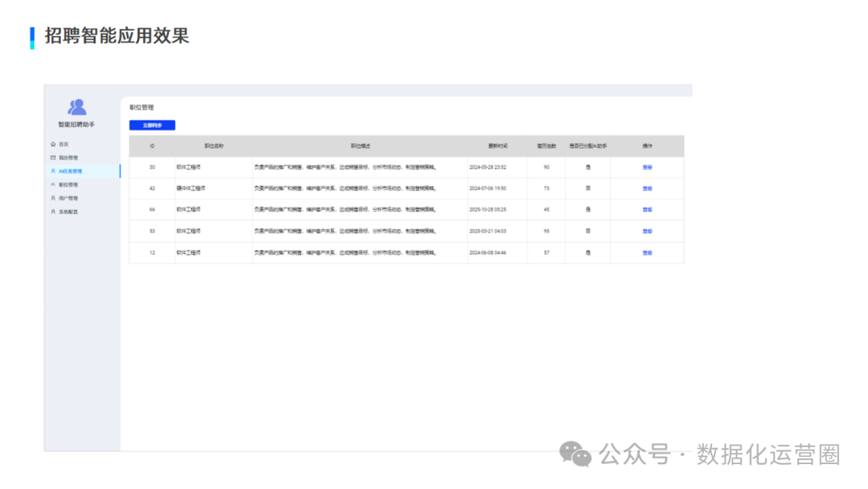
Task: Click the blue 立即同步 button
Action: coord(152,125)
